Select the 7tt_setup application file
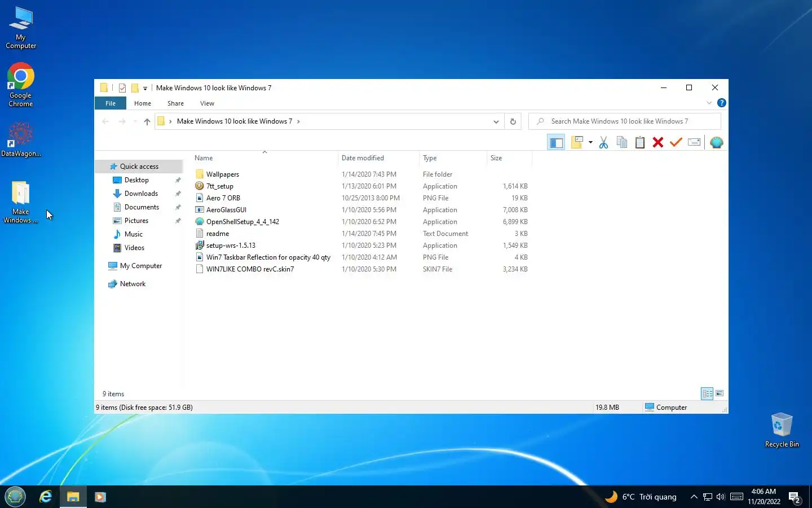Viewport: 812px width, 508px height. pos(219,186)
